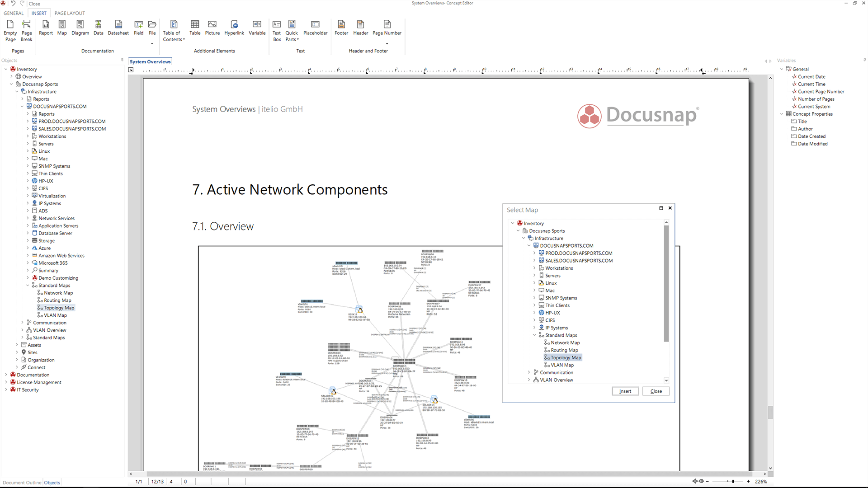
Task: Switch to the PAGE LAYOUT ribbon tab
Action: click(x=69, y=13)
